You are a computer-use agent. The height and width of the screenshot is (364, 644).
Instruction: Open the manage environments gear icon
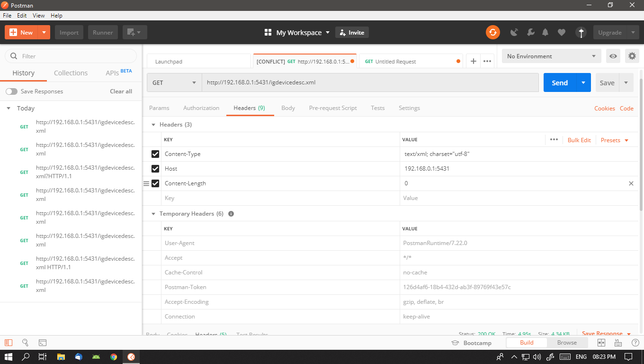click(632, 56)
